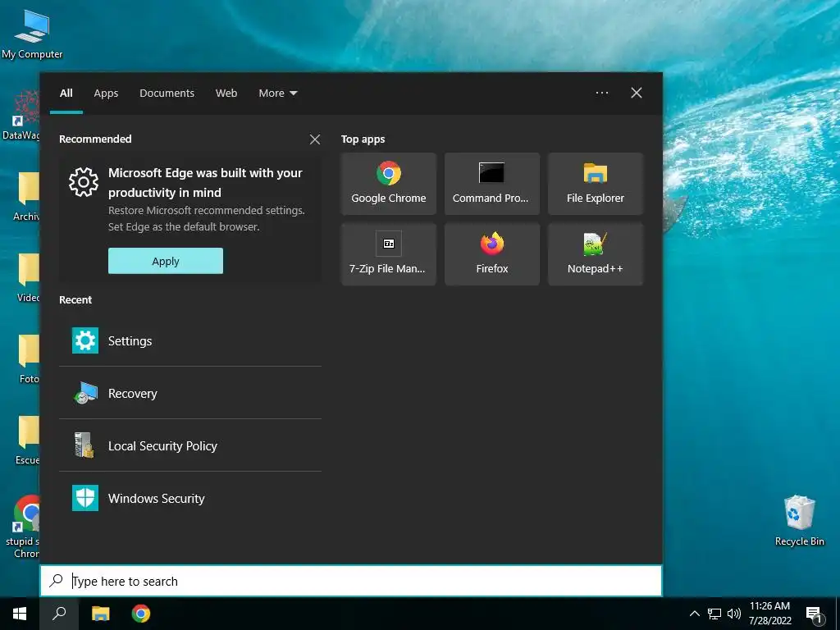Open Settings from Recent list
This screenshot has height=630, width=840.
190,340
